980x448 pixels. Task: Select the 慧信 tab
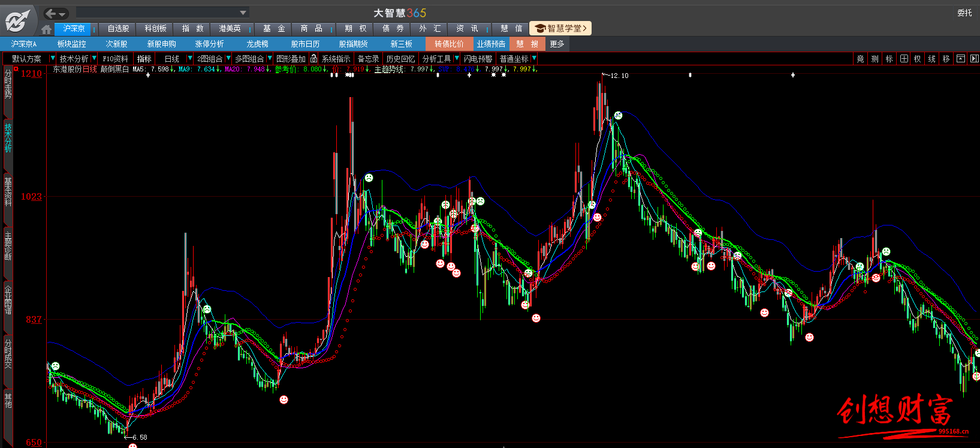(x=511, y=29)
